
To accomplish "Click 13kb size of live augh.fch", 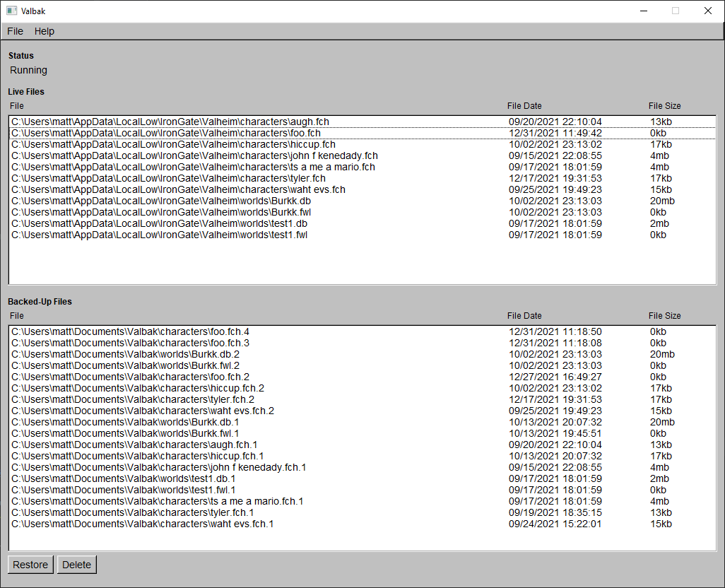I will (661, 122).
